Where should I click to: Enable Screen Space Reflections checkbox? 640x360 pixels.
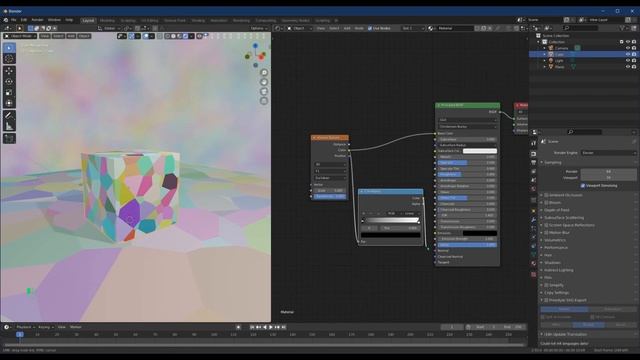[546, 225]
